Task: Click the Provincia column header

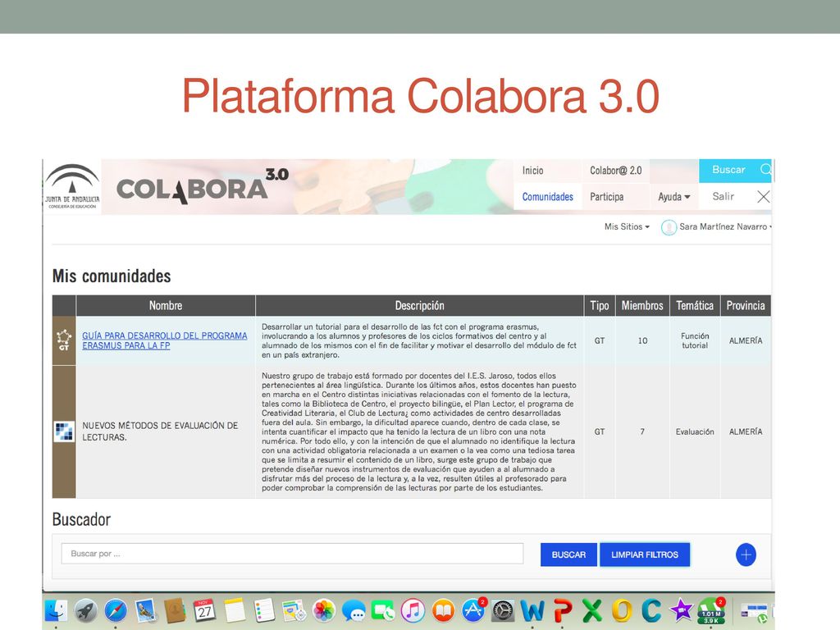Action: click(x=746, y=305)
